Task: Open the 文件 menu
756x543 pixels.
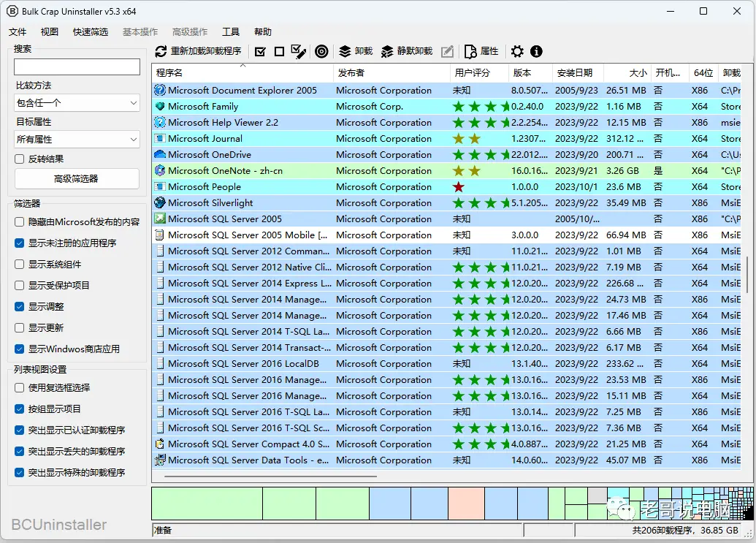Action: pyautogui.click(x=18, y=32)
